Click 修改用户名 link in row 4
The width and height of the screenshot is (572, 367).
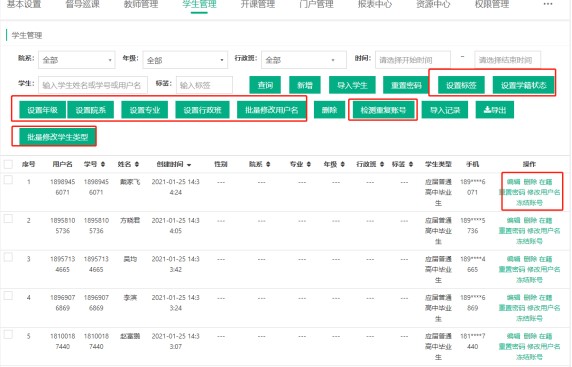coord(544,308)
